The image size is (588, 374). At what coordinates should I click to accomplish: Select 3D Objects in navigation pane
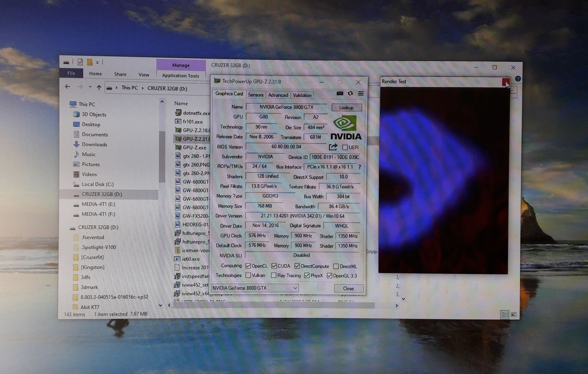(89, 115)
